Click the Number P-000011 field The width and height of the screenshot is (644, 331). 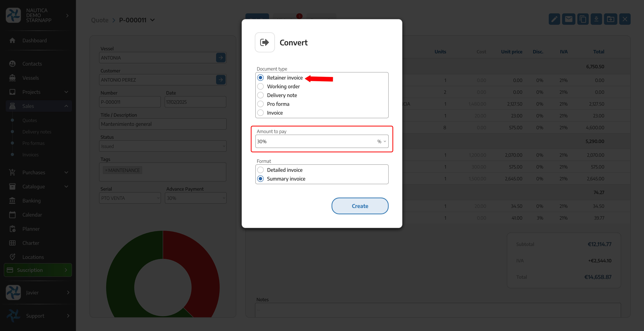coord(130,102)
